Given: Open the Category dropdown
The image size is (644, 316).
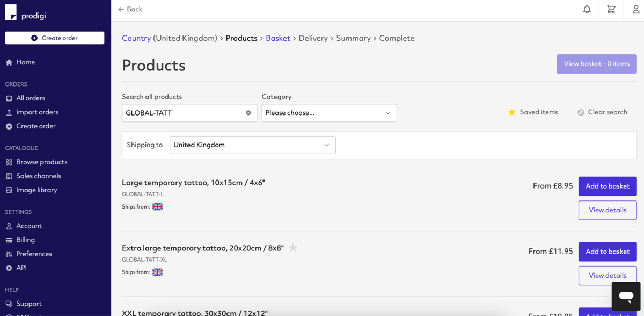Looking at the screenshot, I should [329, 113].
